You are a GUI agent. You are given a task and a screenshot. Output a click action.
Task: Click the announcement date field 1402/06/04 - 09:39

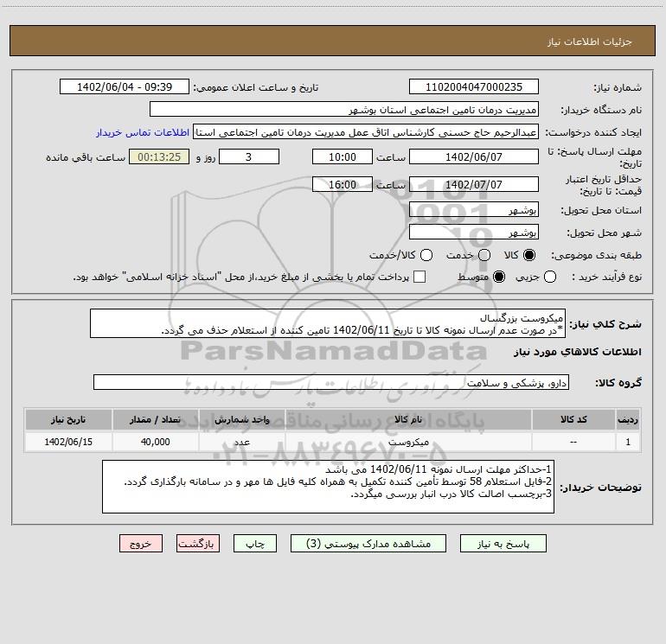(125, 87)
